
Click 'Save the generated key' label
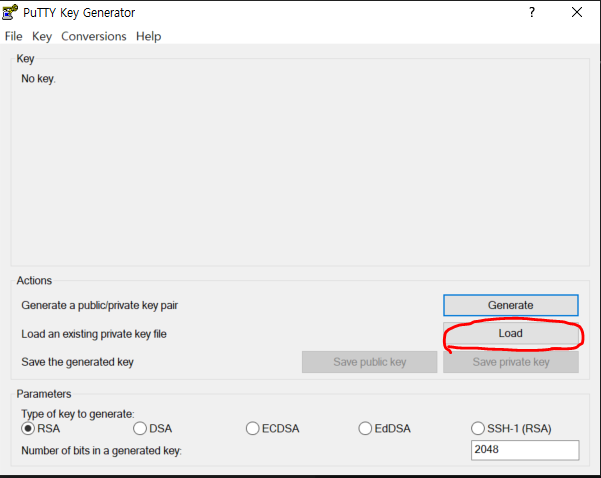click(77, 362)
